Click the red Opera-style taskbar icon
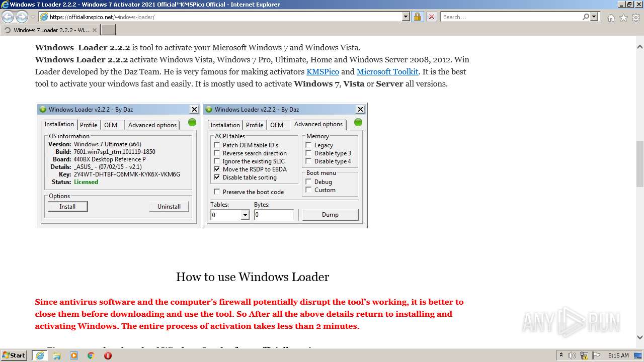This screenshot has height=362, width=644. [x=108, y=355]
